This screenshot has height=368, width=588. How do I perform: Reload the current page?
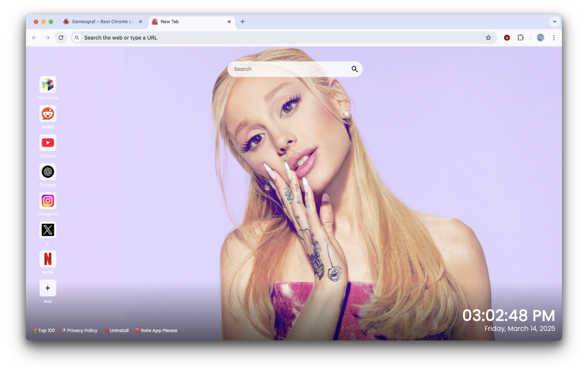click(x=61, y=38)
